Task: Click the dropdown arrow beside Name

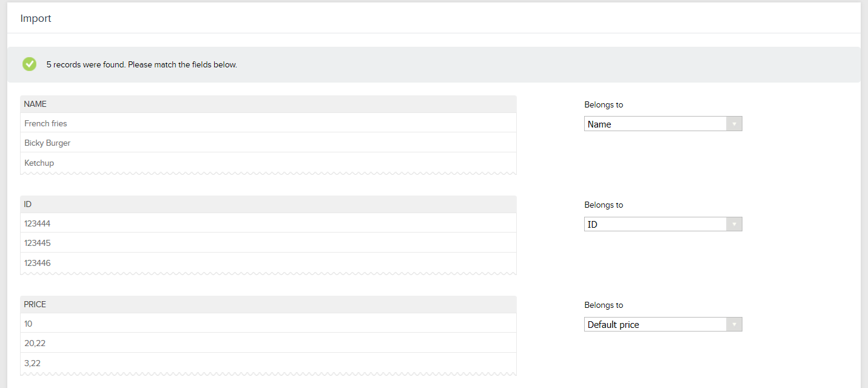Action: pos(734,123)
